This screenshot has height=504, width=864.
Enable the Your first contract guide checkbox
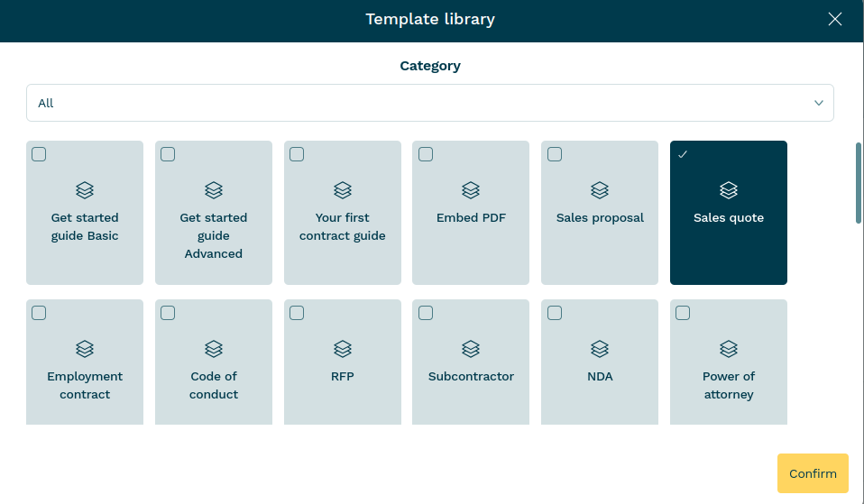(x=297, y=154)
